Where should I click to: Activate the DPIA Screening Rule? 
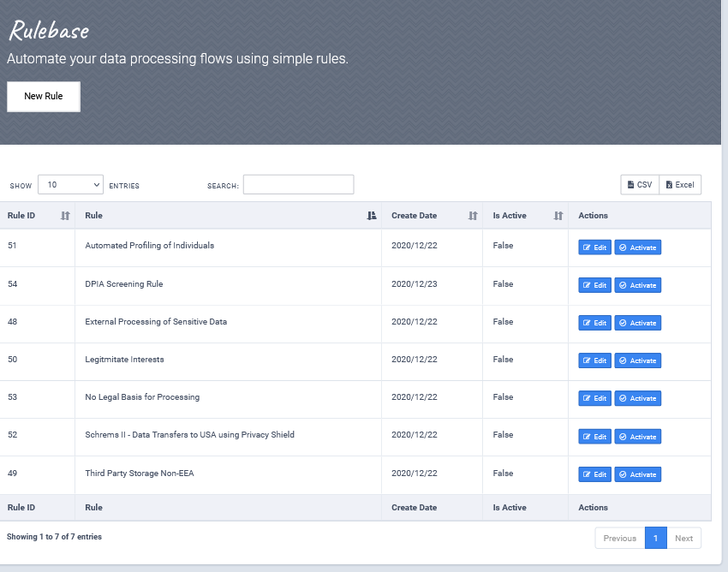[637, 285]
